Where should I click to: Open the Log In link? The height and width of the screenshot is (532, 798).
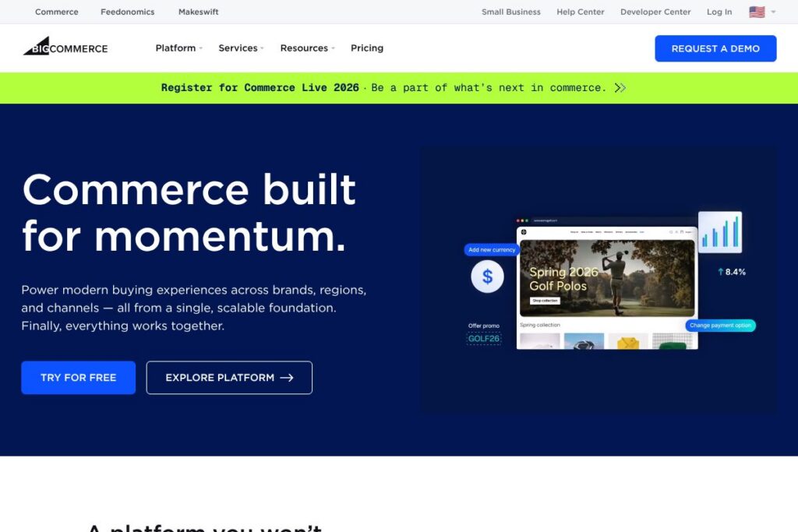click(x=719, y=12)
